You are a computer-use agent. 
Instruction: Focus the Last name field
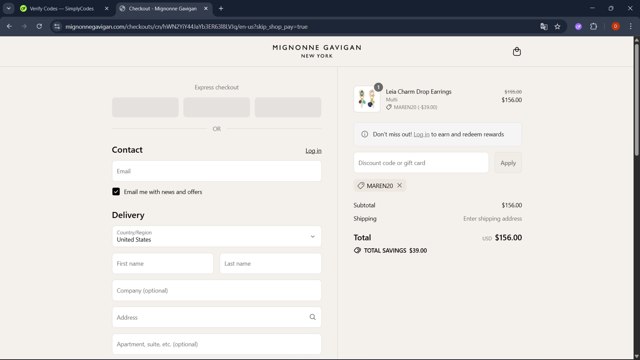[271, 264]
